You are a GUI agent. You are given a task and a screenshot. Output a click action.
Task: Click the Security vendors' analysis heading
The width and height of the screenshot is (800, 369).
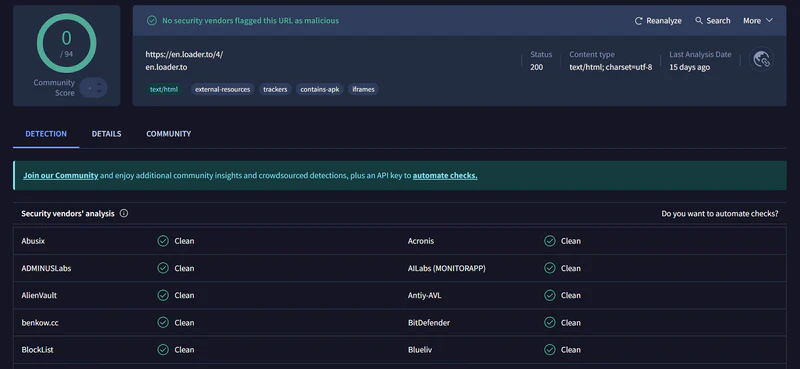pyautogui.click(x=68, y=213)
